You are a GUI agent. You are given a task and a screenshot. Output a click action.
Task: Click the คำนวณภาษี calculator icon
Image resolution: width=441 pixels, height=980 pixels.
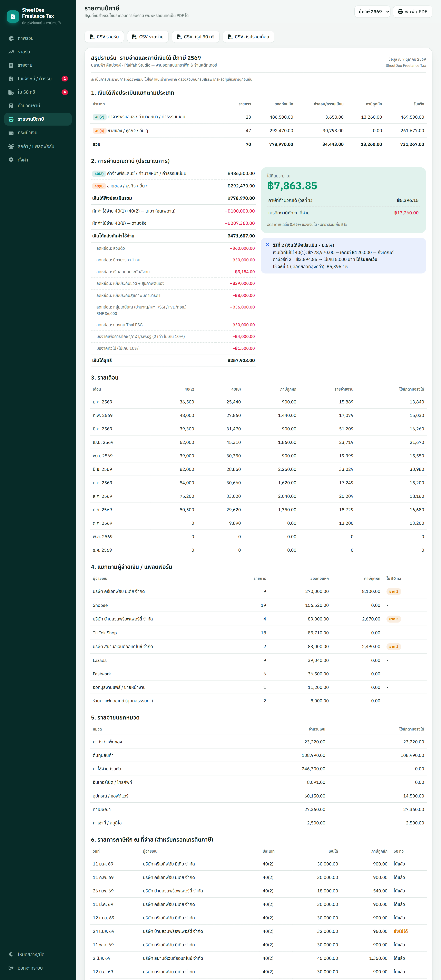tap(11, 106)
